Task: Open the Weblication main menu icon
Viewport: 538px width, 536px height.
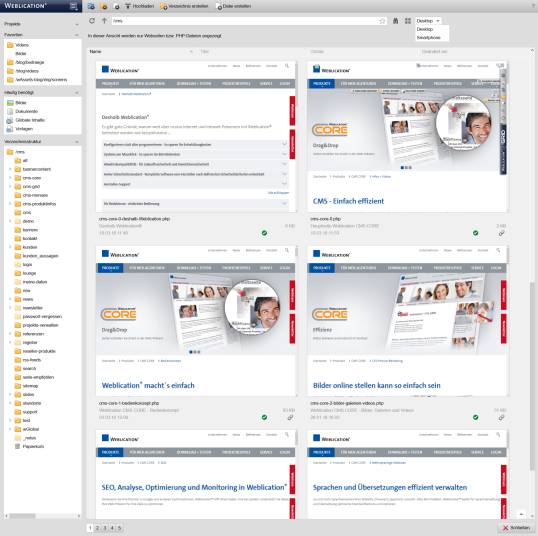Action: (x=73, y=6)
